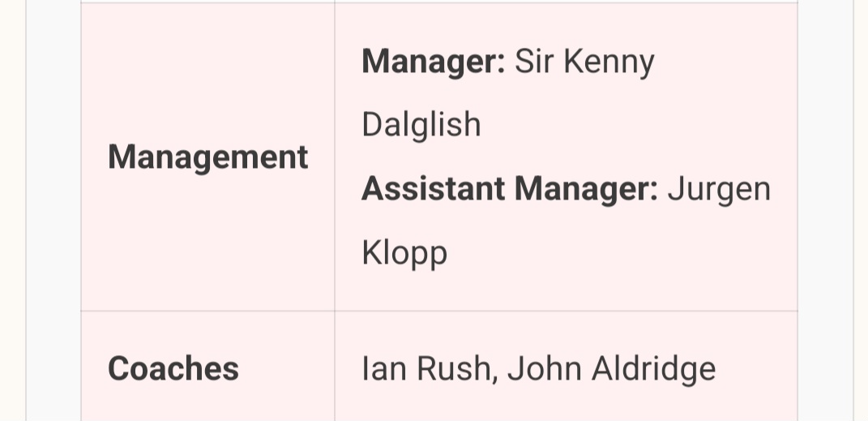Click the first name "John"
Screen dimensions: 868x421
(544, 369)
